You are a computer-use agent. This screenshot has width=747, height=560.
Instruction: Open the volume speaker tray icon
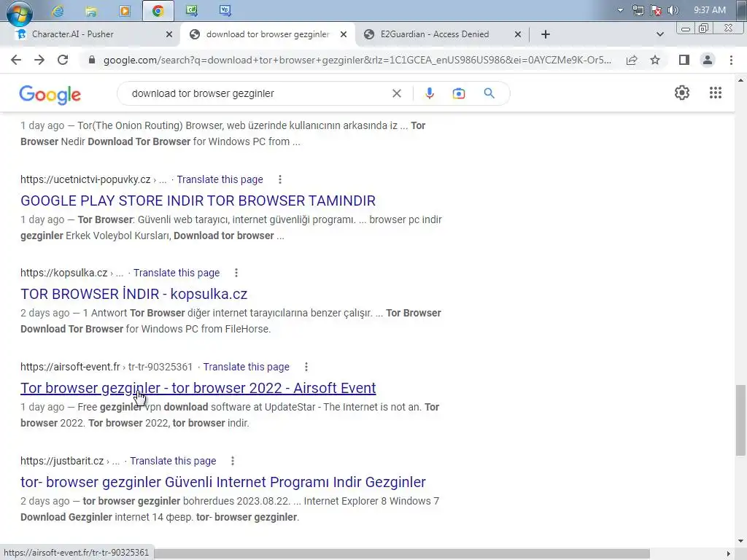pyautogui.click(x=673, y=10)
